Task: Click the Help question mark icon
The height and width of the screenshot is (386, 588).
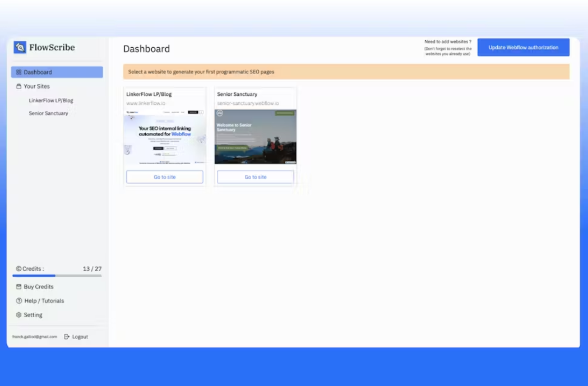Action: (18, 301)
